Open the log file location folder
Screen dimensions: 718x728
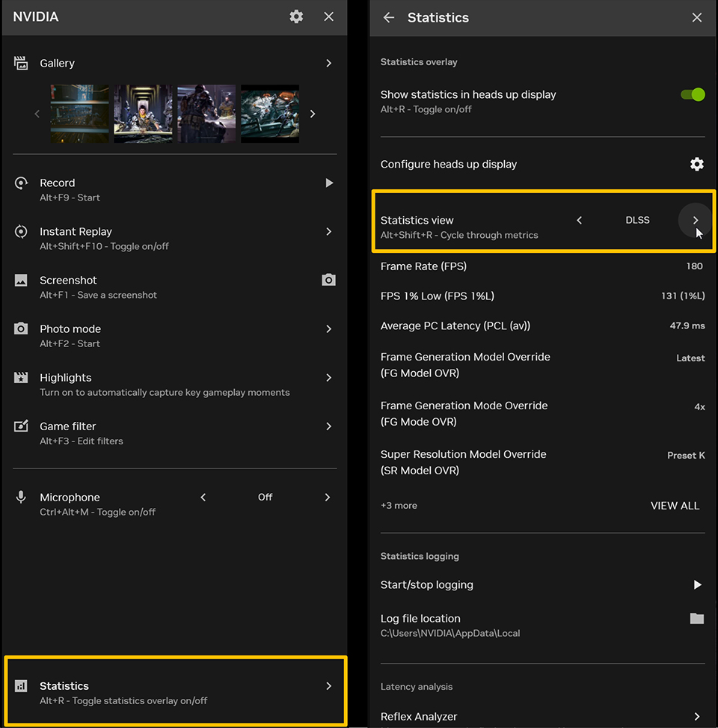696,618
